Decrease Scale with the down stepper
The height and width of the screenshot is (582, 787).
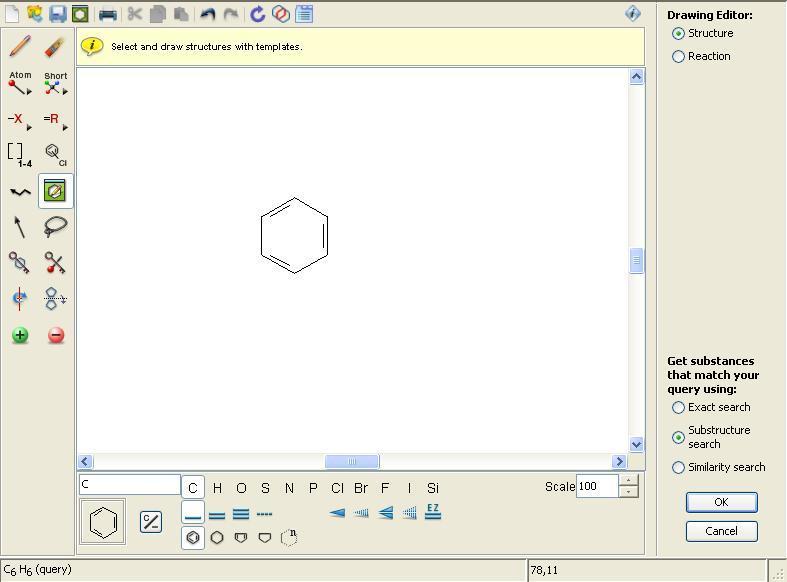coord(628,492)
